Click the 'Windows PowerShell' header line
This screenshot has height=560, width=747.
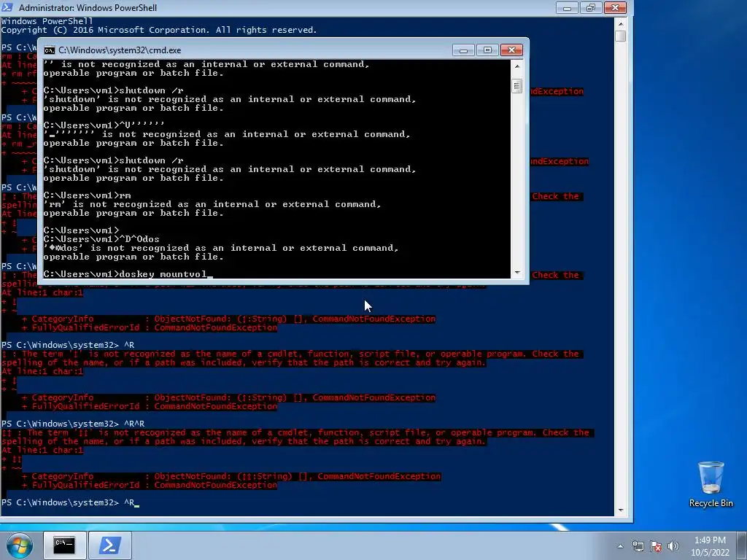coord(47,21)
